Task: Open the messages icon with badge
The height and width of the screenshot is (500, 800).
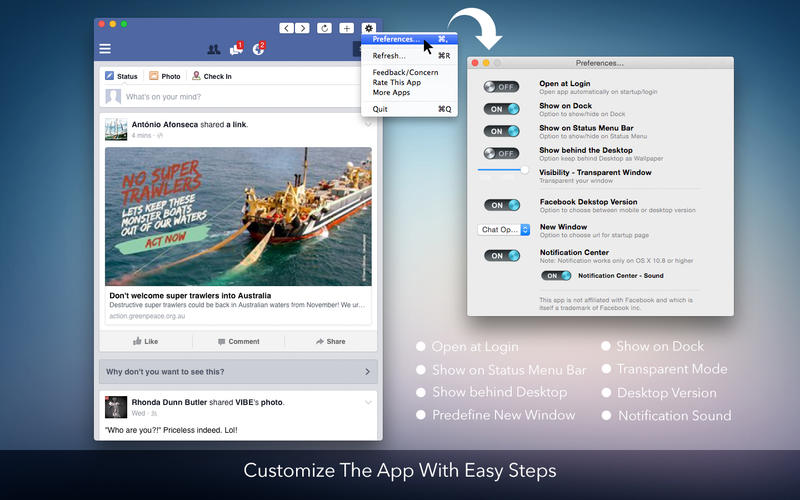Action: (x=236, y=48)
